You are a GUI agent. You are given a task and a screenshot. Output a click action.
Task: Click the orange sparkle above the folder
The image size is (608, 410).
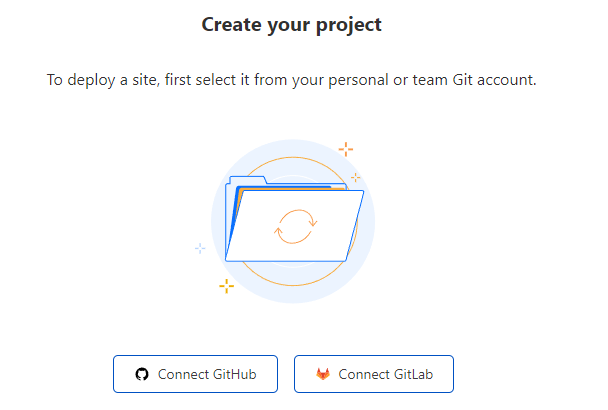pyautogui.click(x=345, y=149)
